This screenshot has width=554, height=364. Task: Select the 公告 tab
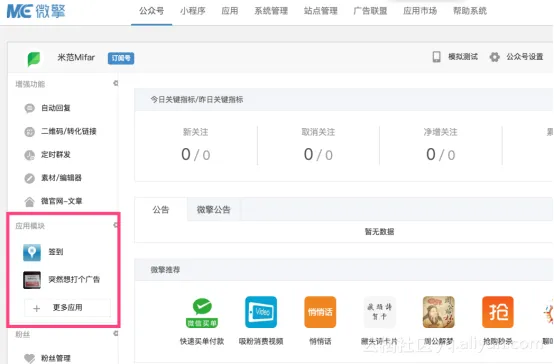click(x=161, y=210)
